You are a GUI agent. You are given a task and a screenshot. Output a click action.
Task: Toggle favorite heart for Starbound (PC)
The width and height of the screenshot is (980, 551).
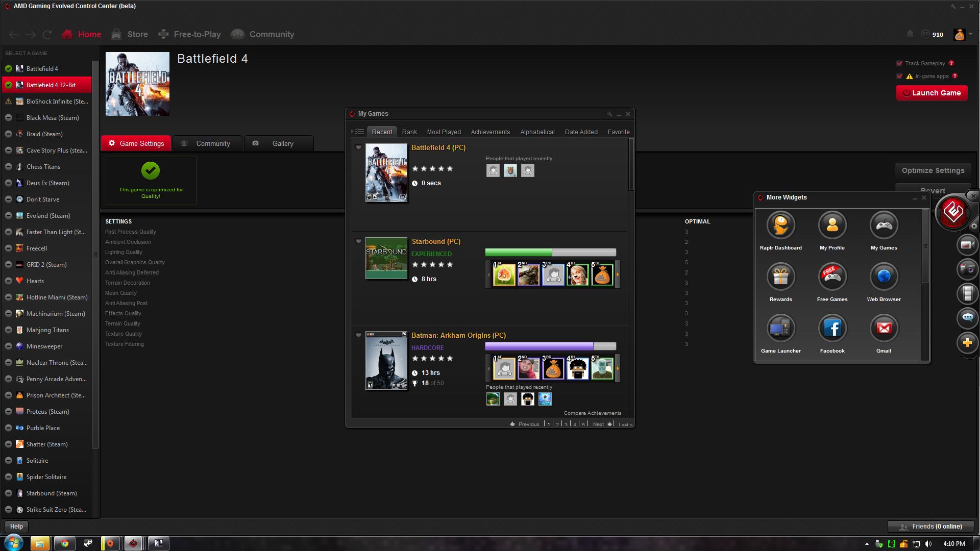[x=358, y=241]
